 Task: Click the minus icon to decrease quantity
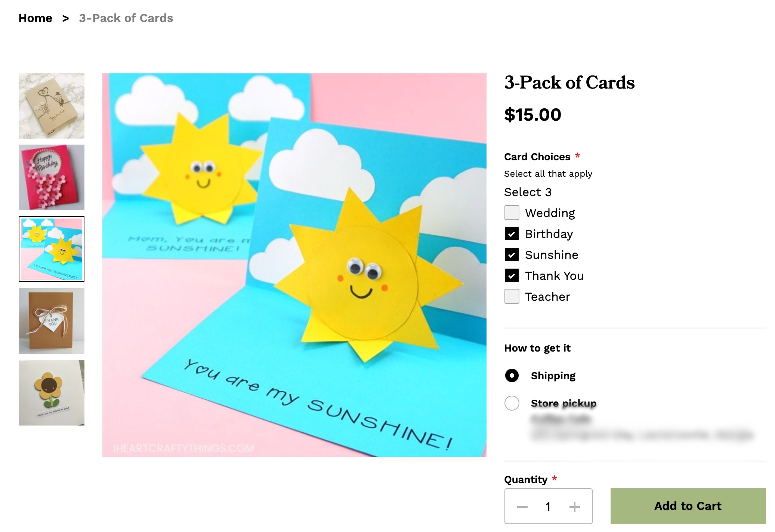(x=522, y=507)
